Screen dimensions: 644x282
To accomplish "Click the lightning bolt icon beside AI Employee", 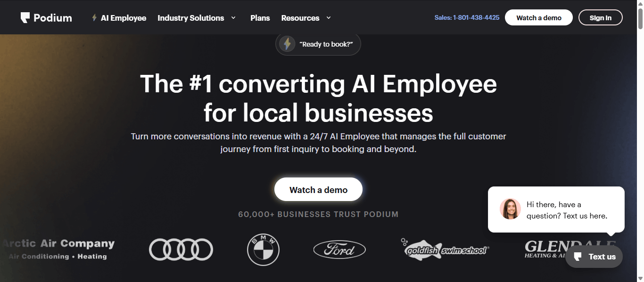I will click(x=94, y=18).
